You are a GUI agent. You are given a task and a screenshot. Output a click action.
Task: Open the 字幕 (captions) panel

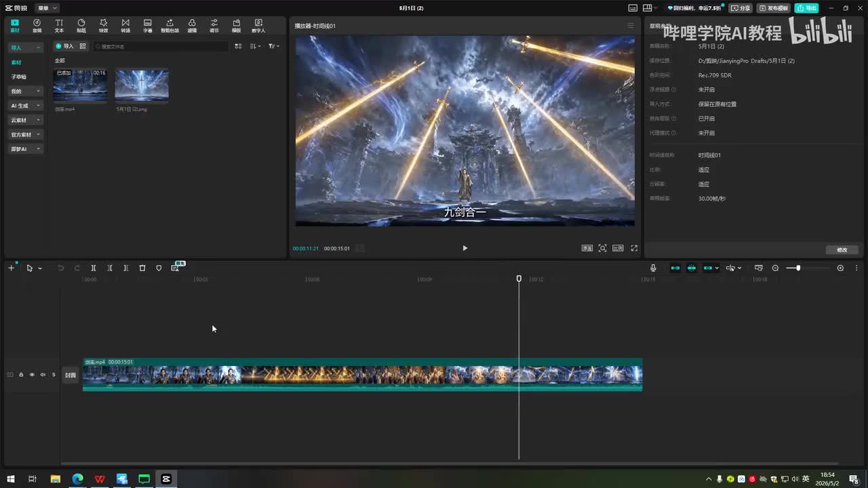click(148, 26)
